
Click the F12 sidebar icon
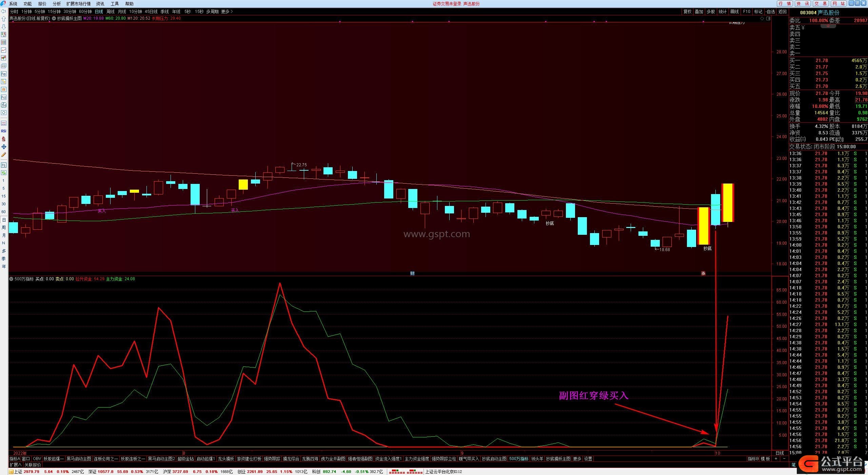tap(4, 97)
